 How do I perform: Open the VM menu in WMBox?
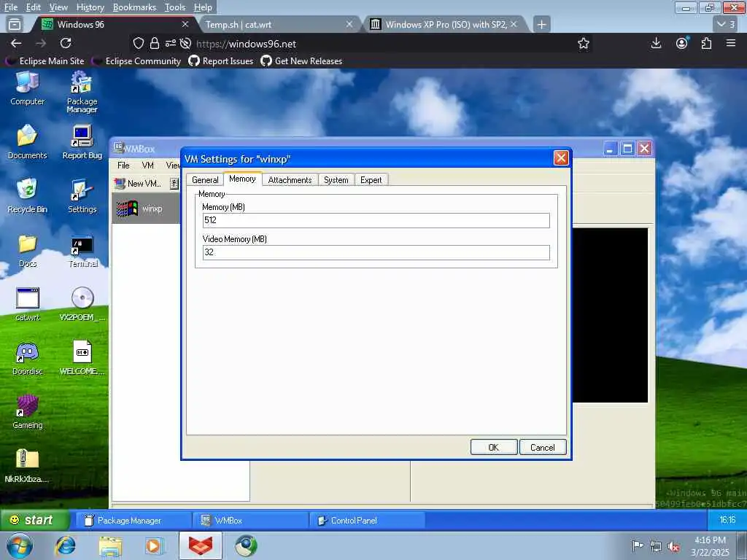(147, 166)
